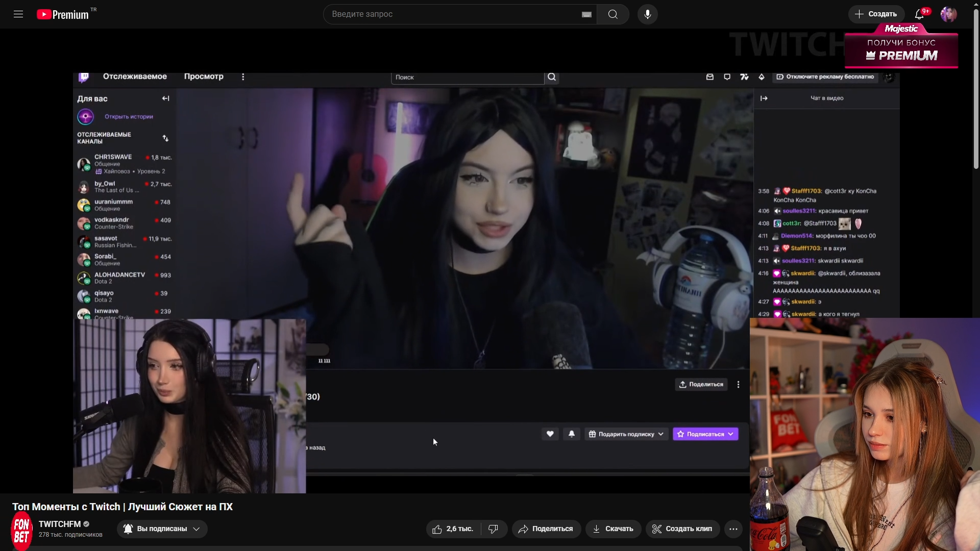Viewport: 980px width, 551px height.
Task: Open Twitch inbox mail icon
Action: pos(709,77)
